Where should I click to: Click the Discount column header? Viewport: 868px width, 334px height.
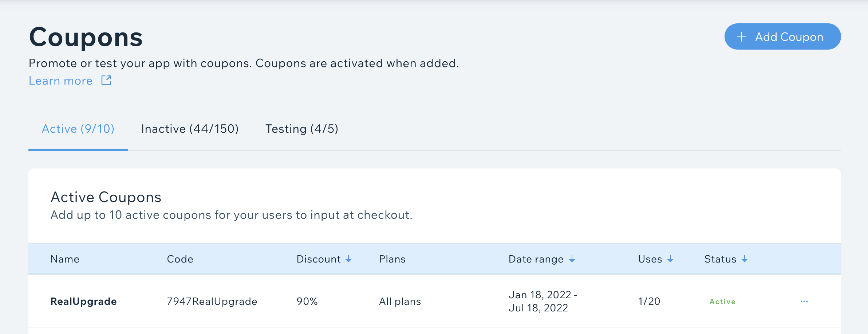click(319, 259)
